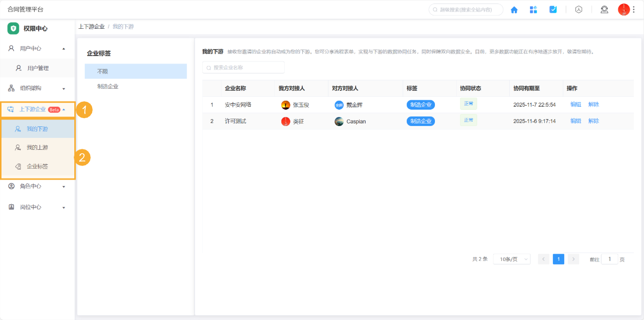Viewport: 644px width, 320px height.
Task: Click the apps grid icon in the header
Action: tap(534, 9)
